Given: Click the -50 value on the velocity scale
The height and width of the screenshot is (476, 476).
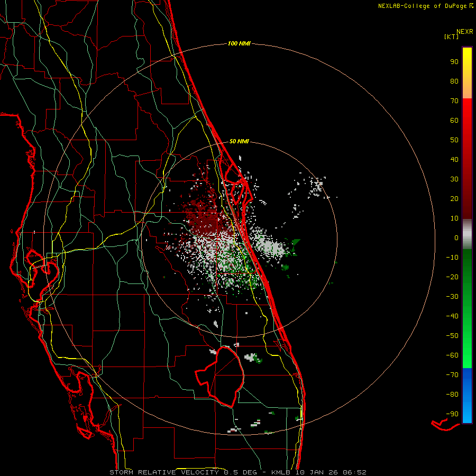Looking at the screenshot, I should [x=452, y=336].
